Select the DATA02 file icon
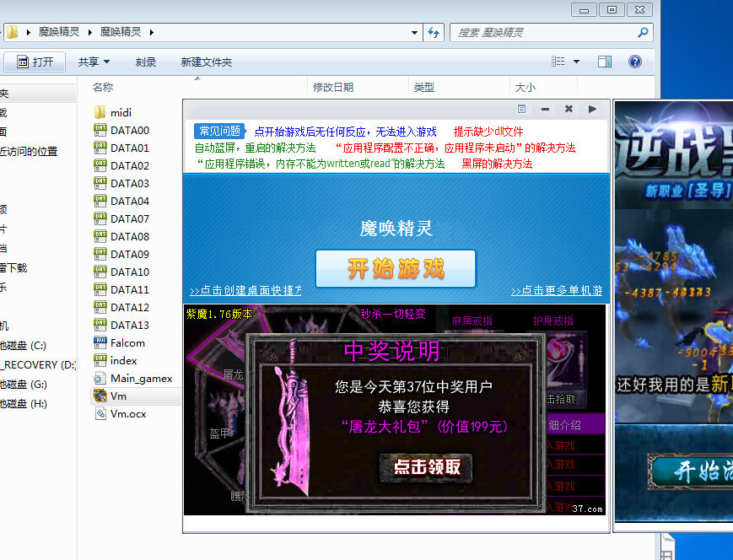733x560 pixels. coord(100,166)
